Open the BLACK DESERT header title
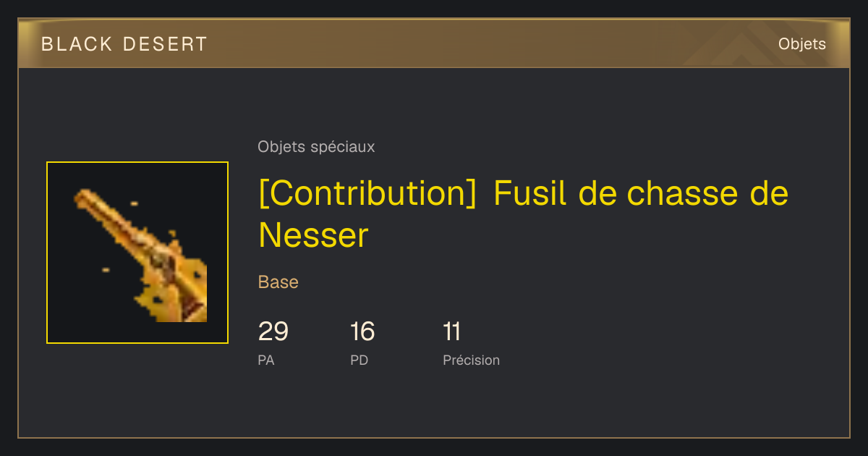 [x=124, y=44]
